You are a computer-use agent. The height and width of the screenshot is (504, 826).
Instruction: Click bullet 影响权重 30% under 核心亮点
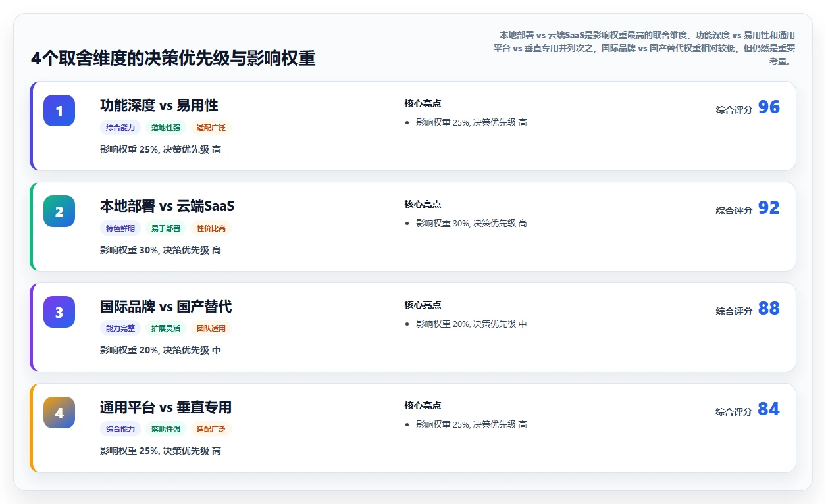[x=471, y=223]
